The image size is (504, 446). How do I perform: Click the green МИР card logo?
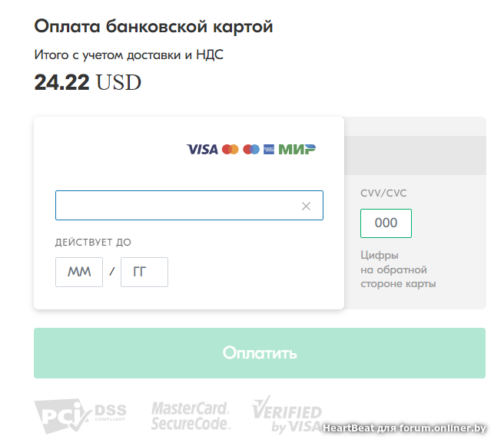pos(297,149)
